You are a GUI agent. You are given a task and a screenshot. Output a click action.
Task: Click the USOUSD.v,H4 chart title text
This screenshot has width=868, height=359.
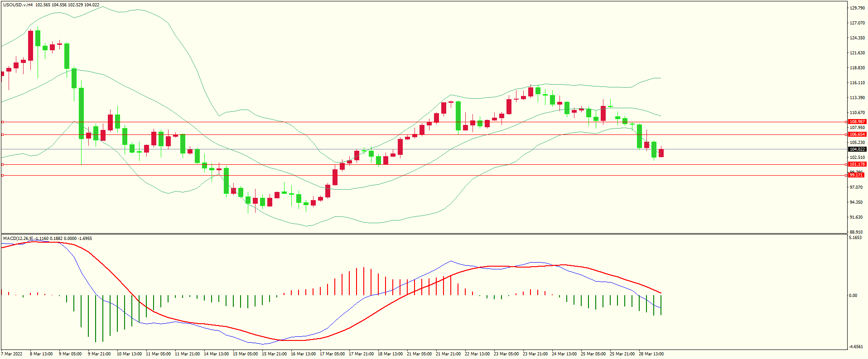pos(18,5)
